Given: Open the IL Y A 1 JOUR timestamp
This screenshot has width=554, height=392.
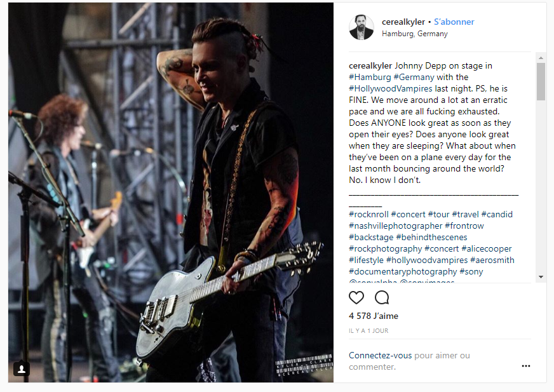Looking at the screenshot, I should (x=368, y=331).
